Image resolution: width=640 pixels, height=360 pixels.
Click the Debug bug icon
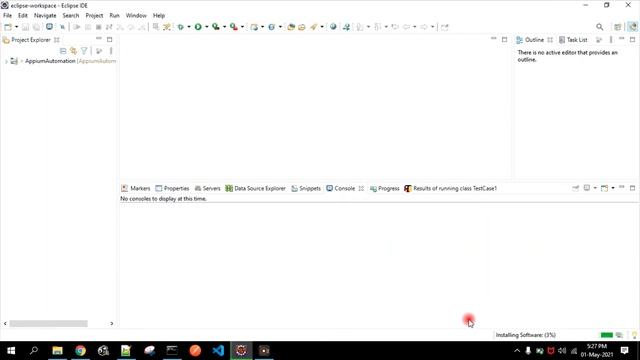click(x=180, y=27)
